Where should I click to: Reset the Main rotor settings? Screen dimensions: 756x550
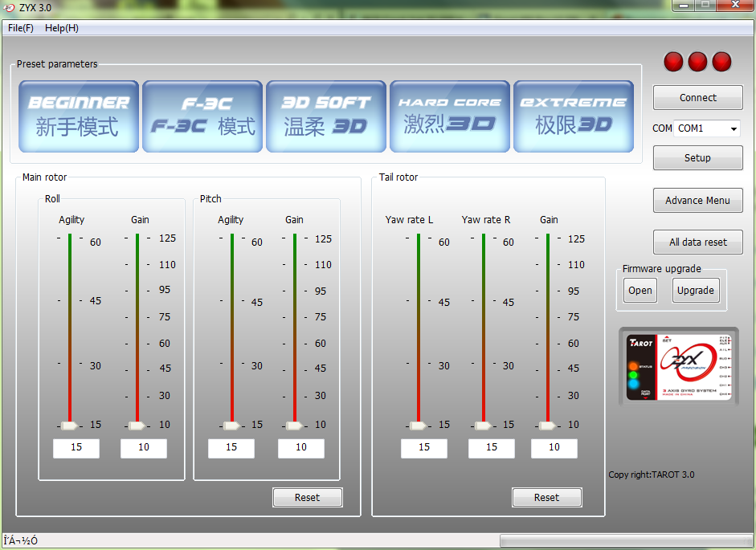307,498
